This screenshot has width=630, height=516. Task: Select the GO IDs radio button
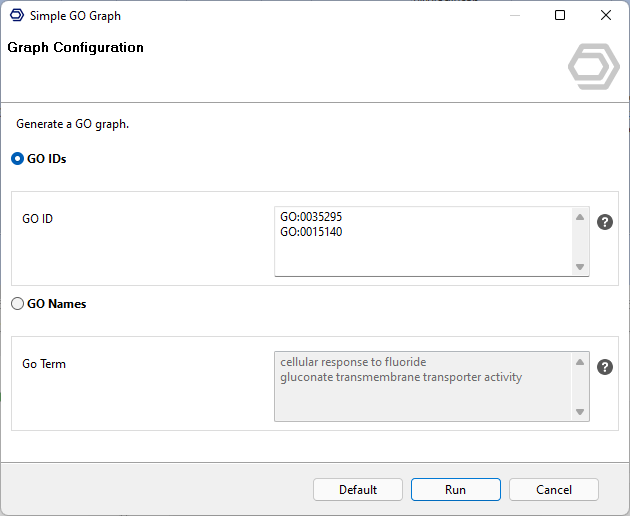point(17,158)
